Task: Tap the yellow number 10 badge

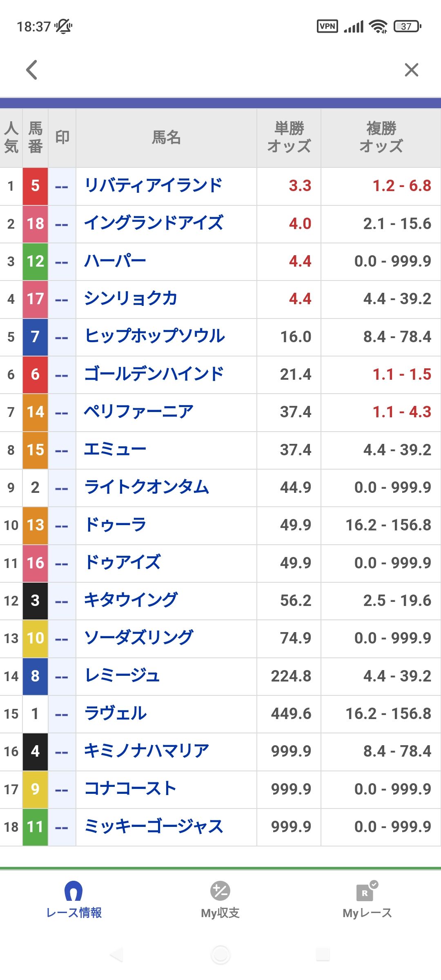Action: [35, 638]
